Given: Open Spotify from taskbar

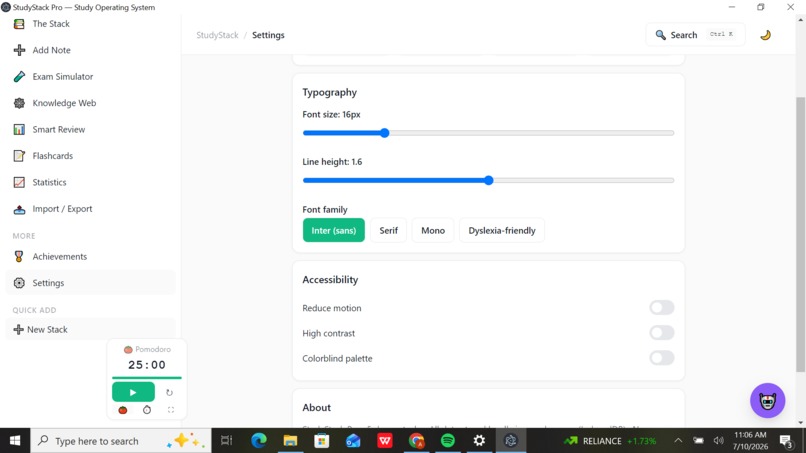Looking at the screenshot, I should coord(448,441).
